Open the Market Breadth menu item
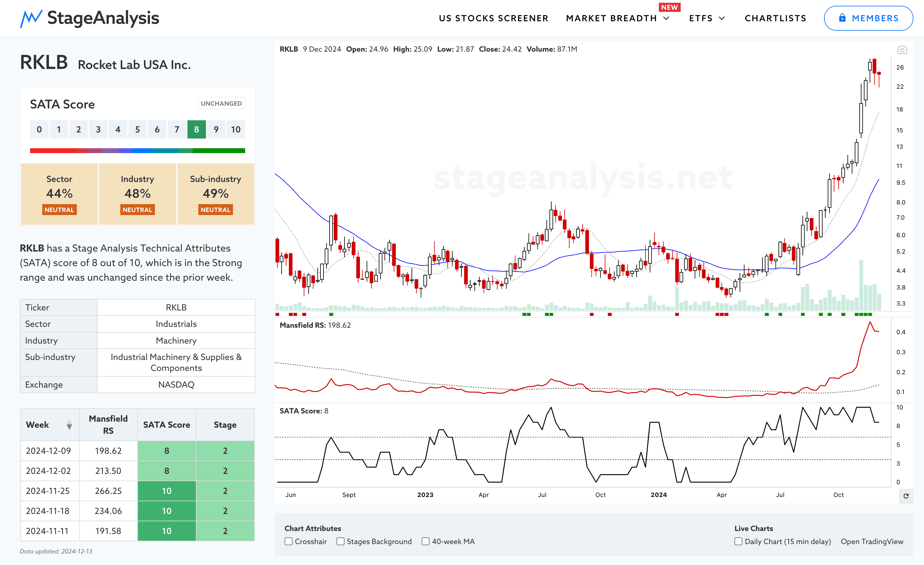The image size is (924, 565). (x=611, y=18)
